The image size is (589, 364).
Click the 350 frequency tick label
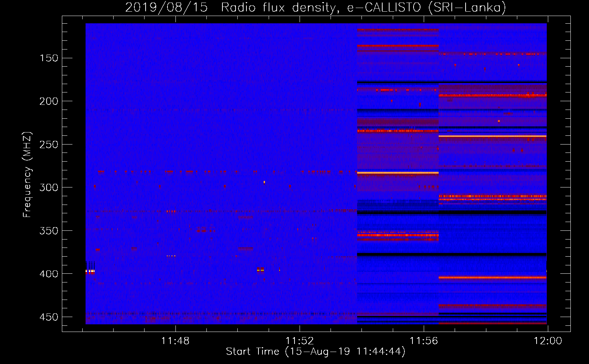tap(49, 231)
